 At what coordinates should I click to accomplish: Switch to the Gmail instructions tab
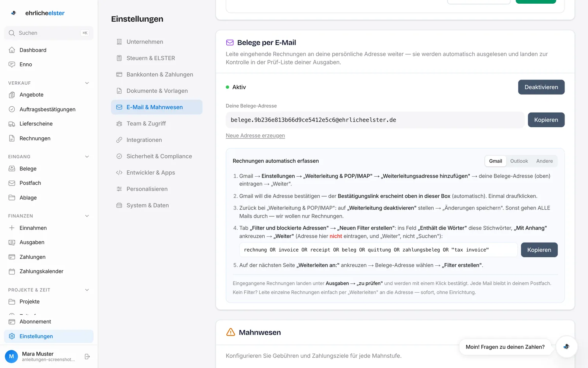pyautogui.click(x=495, y=161)
